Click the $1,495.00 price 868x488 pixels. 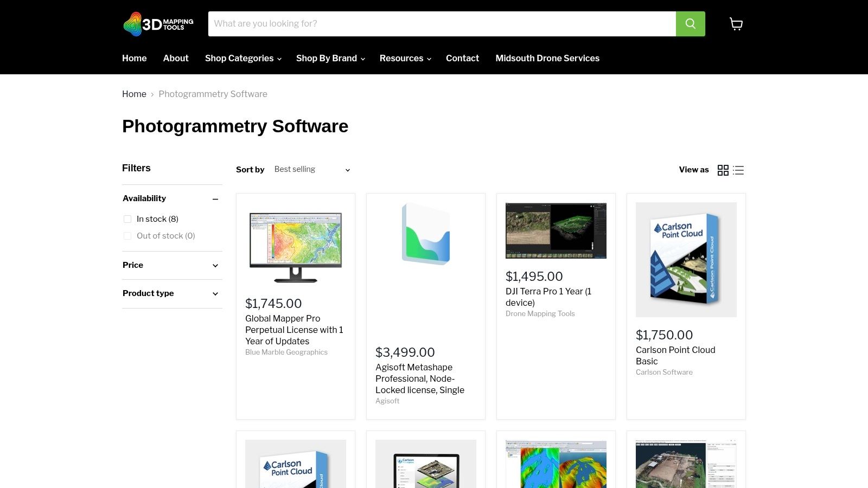coord(534,277)
